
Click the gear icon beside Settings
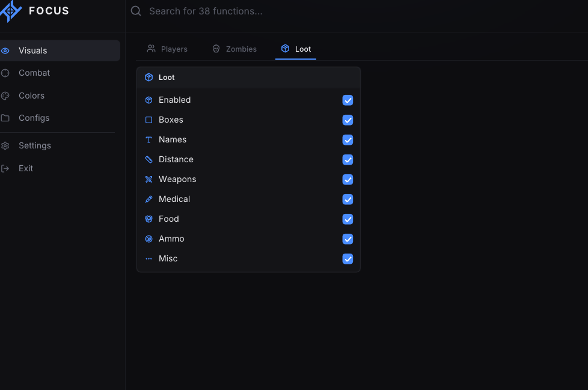tap(5, 146)
